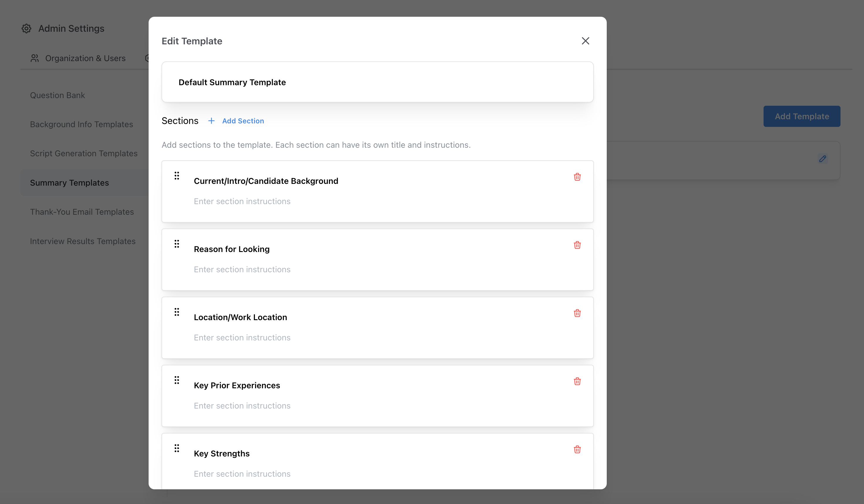Click the drag handle of Key Strengths
Viewport: 864px width, 504px height.
point(177,448)
